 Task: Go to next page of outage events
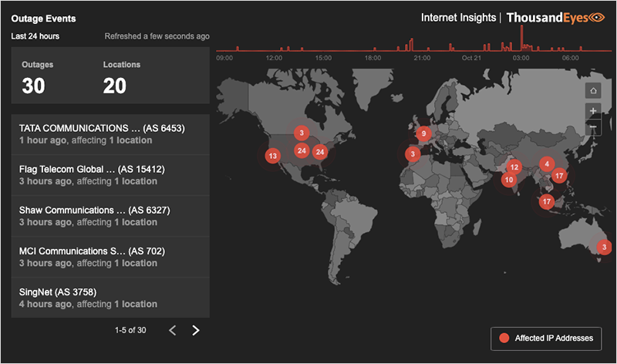(x=196, y=331)
